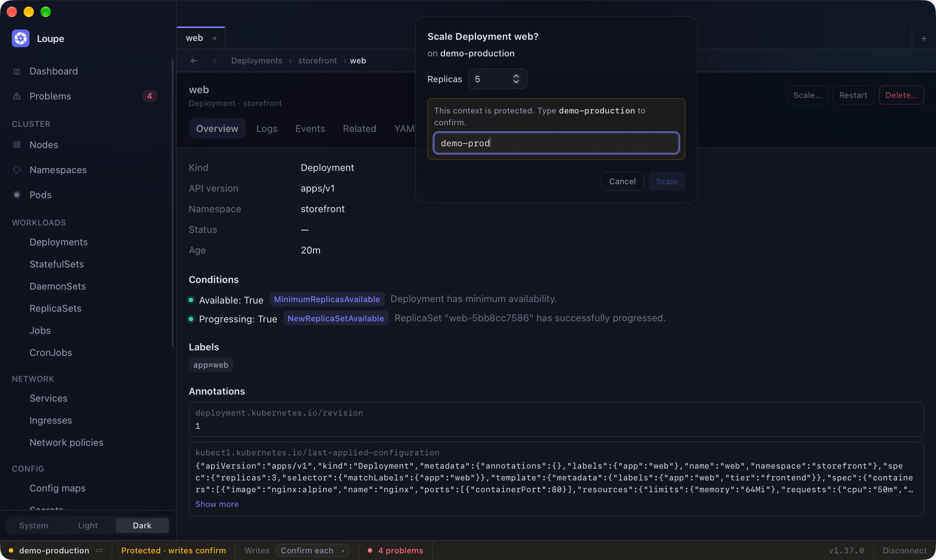Switch to the Logs tab

click(x=267, y=129)
